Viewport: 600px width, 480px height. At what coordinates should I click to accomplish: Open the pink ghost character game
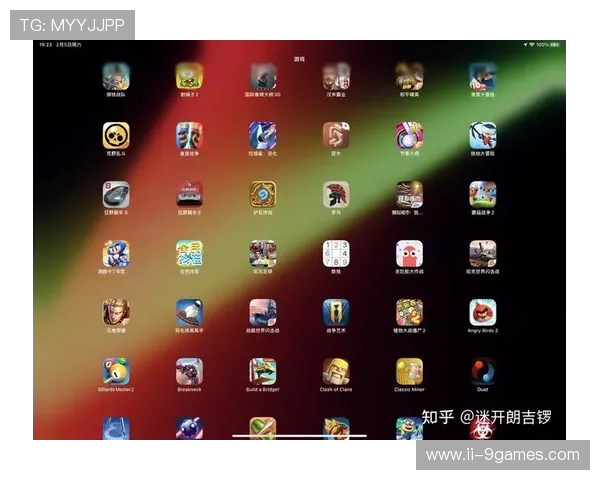tap(409, 253)
